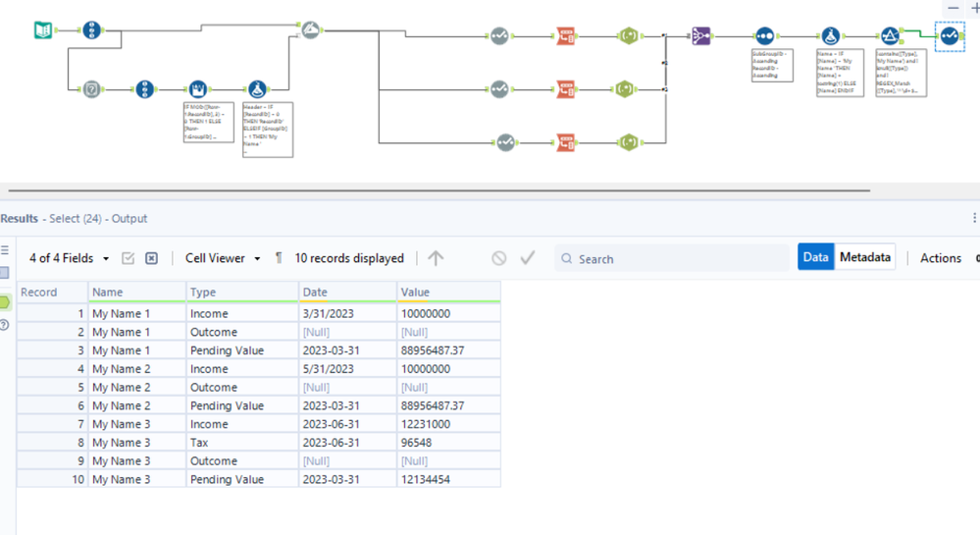The width and height of the screenshot is (980, 535).
Task: Click the Type column header
Action: coord(241,292)
